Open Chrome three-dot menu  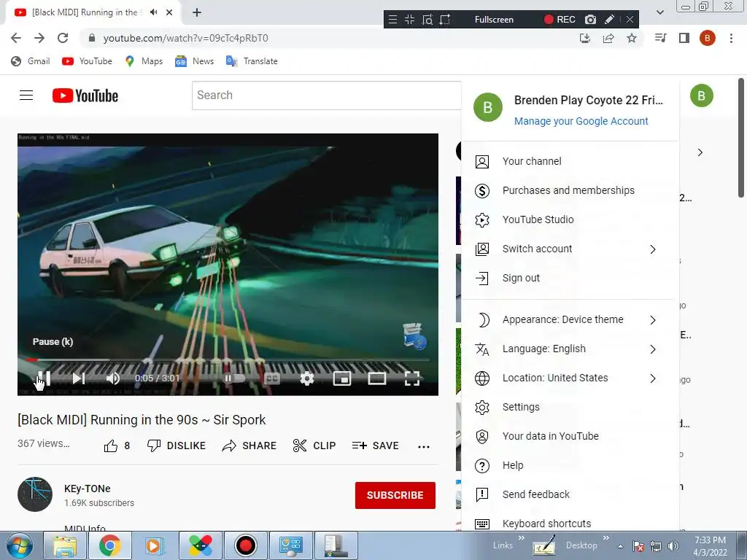pos(731,38)
